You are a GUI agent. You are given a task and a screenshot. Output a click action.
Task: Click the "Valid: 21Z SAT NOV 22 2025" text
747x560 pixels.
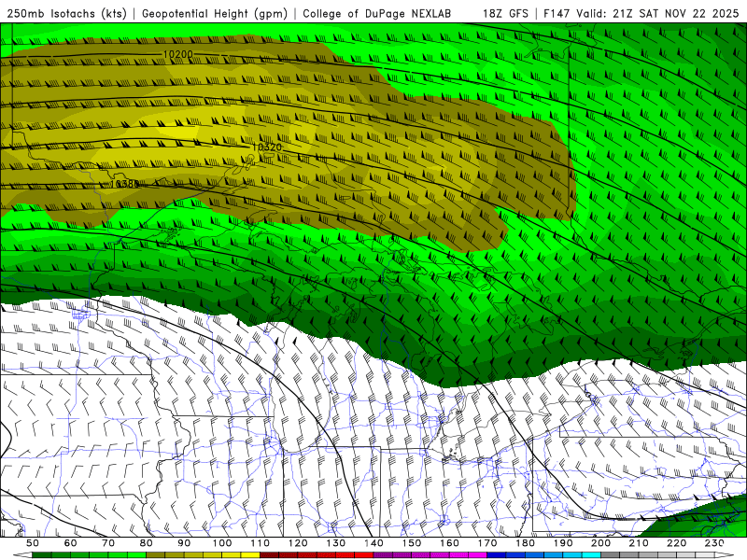(x=658, y=13)
